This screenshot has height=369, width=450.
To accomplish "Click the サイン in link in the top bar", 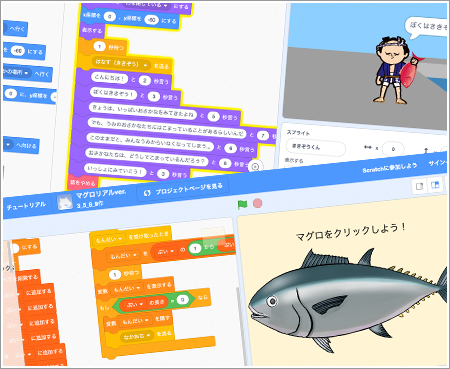I will (437, 163).
